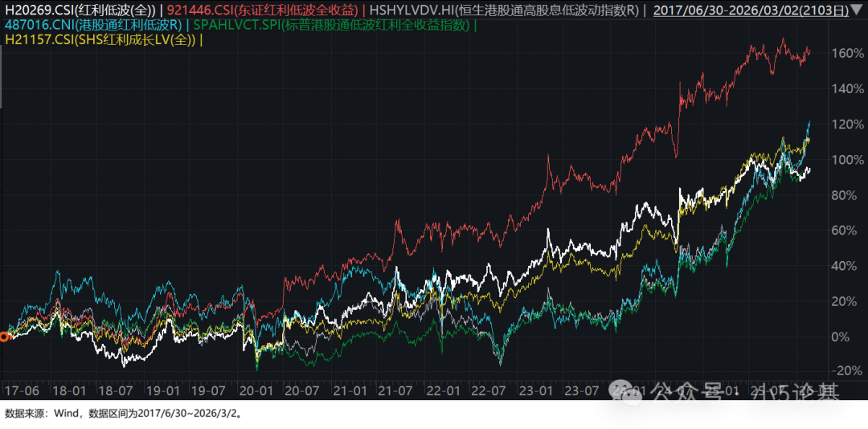Toggle the blue 487016.CNI legend series
This screenshot has width=868, height=429.
click(93, 24)
